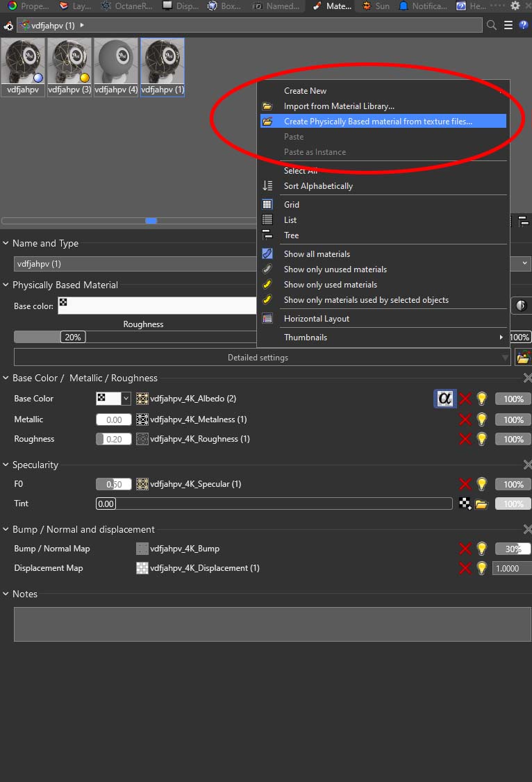The height and width of the screenshot is (782, 532).
Task: Click the add new material plus icon
Action: (x=8, y=26)
